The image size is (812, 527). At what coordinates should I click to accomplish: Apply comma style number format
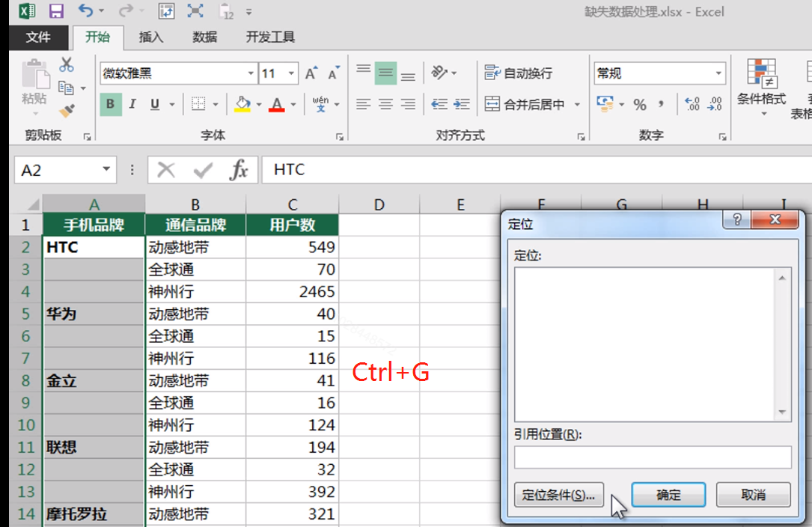point(662,105)
